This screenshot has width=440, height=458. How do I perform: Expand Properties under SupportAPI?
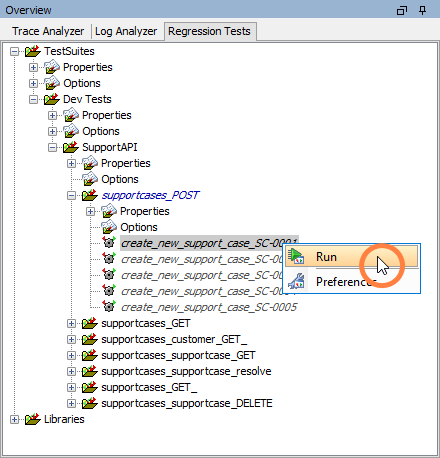[71, 163]
